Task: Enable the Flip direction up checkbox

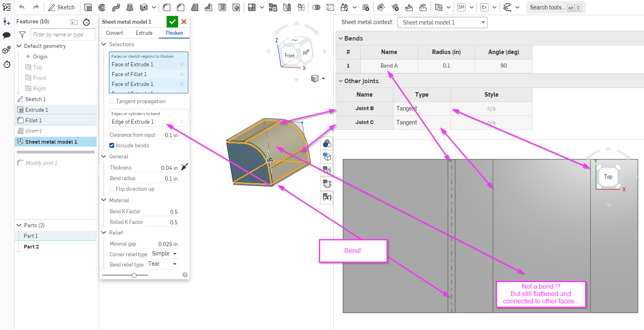Action: tap(112, 189)
